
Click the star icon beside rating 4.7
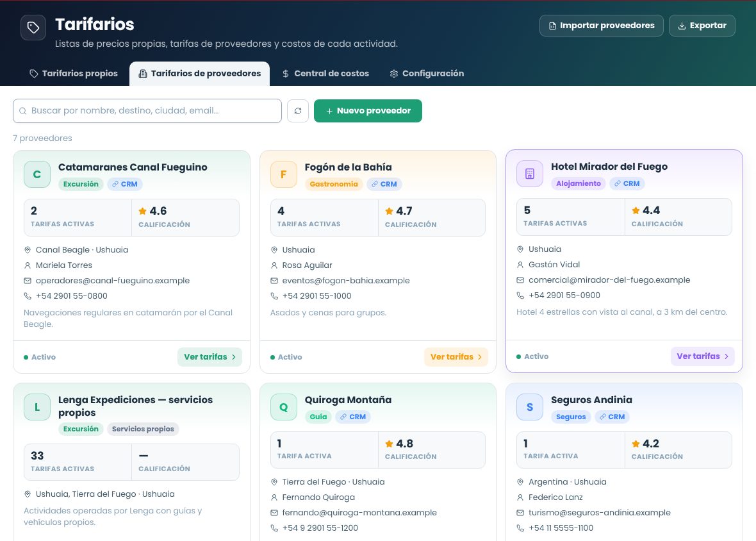click(389, 211)
